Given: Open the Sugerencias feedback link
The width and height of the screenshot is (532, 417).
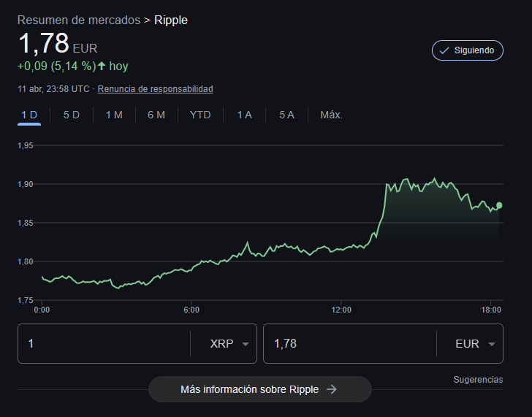Looking at the screenshot, I should tap(478, 380).
